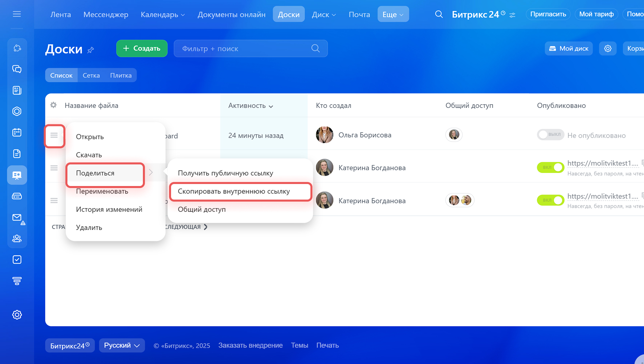This screenshot has width=644, height=364.
Task: Select Скопировать внутреннюю ссылку from submenu
Action: point(234,191)
